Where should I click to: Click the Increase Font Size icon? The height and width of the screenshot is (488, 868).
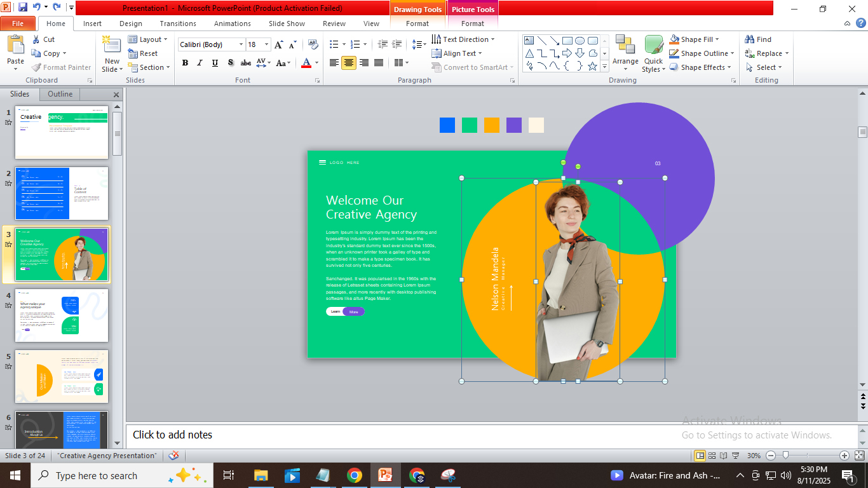(278, 44)
